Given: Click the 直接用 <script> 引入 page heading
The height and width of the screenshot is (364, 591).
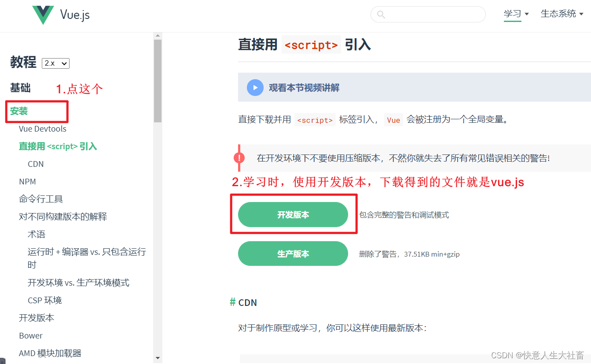Looking at the screenshot, I should click(305, 44).
